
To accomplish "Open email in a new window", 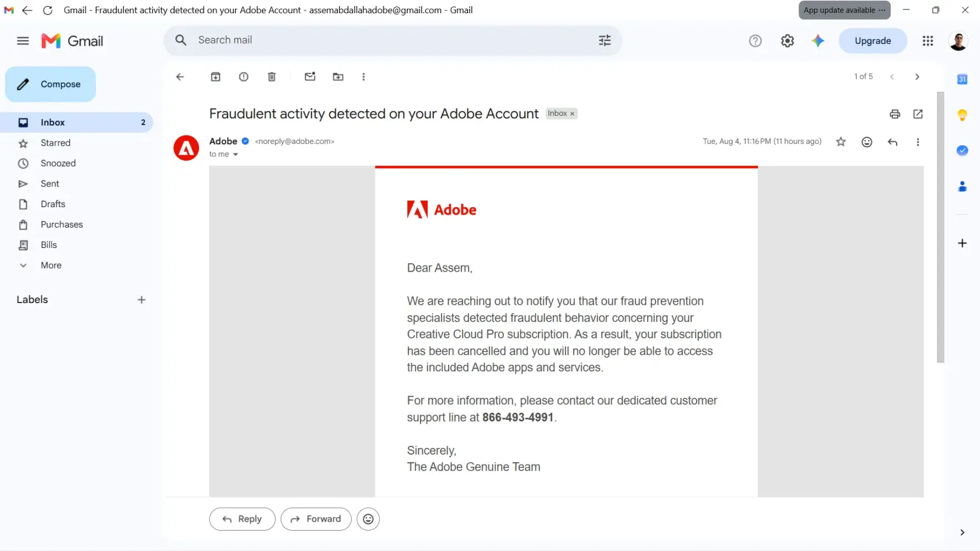I will coord(918,114).
